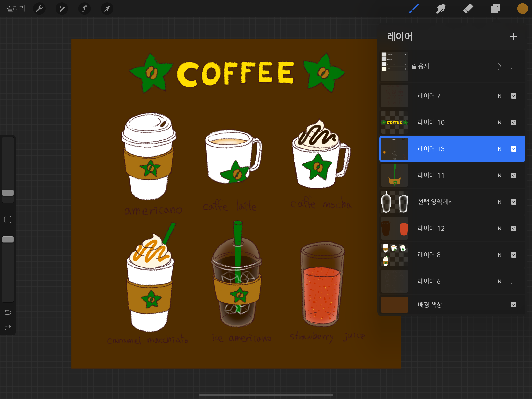The image size is (532, 399).
Task: Open blend mode N for 레이어 8
Action: tap(499, 255)
